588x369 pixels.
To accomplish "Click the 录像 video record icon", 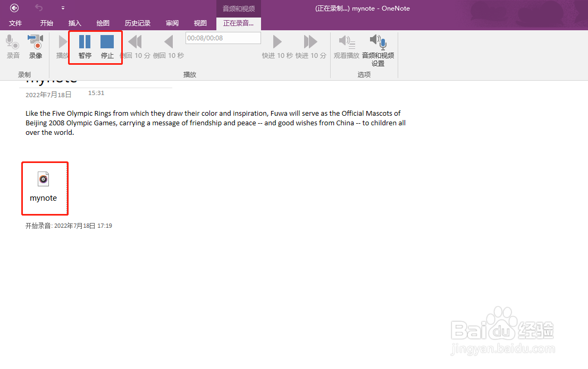I will [36, 47].
